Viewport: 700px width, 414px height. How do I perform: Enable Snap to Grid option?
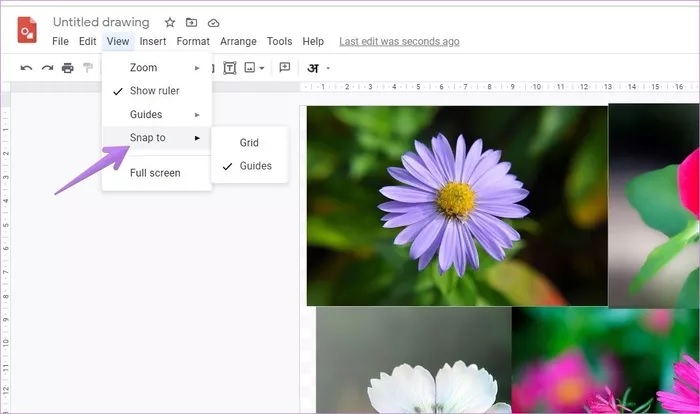tap(250, 142)
